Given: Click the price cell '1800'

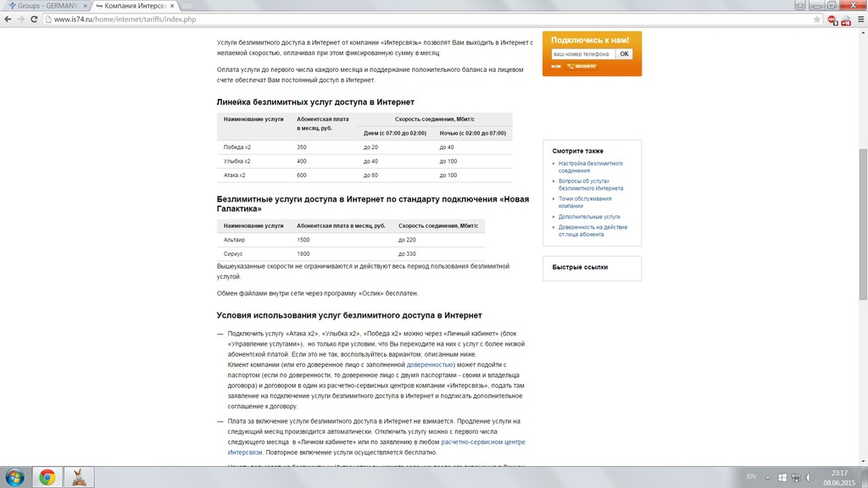Looking at the screenshot, I should pyautogui.click(x=303, y=254).
